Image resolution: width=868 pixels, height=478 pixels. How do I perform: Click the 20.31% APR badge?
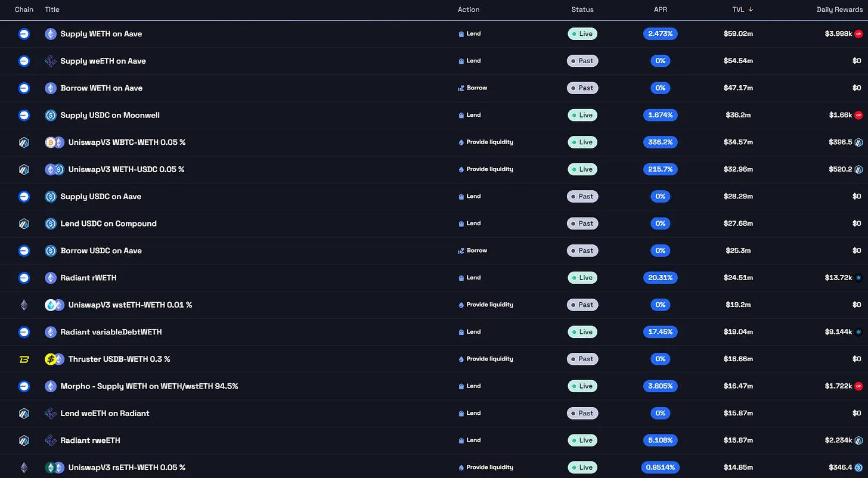[660, 278]
